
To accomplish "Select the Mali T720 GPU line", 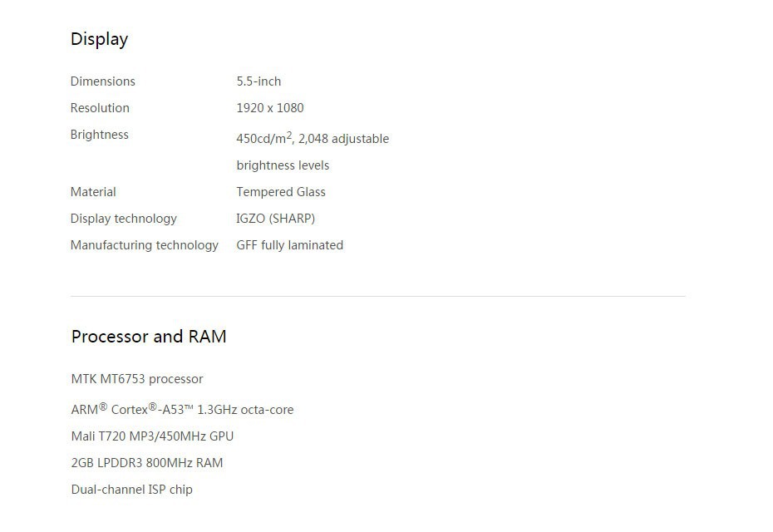I will pos(152,436).
